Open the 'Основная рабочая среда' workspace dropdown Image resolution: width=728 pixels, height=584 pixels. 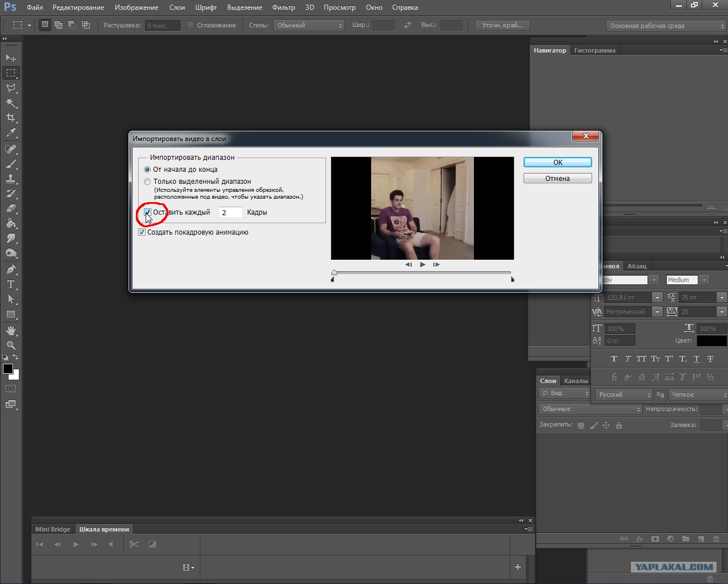click(666, 26)
